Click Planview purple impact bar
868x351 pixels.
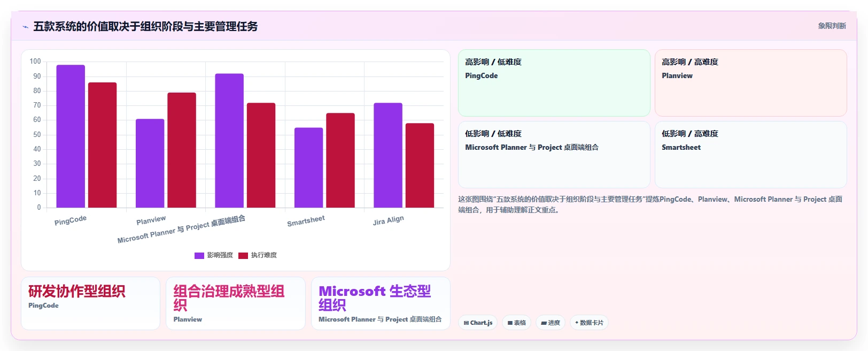pyautogui.click(x=150, y=163)
